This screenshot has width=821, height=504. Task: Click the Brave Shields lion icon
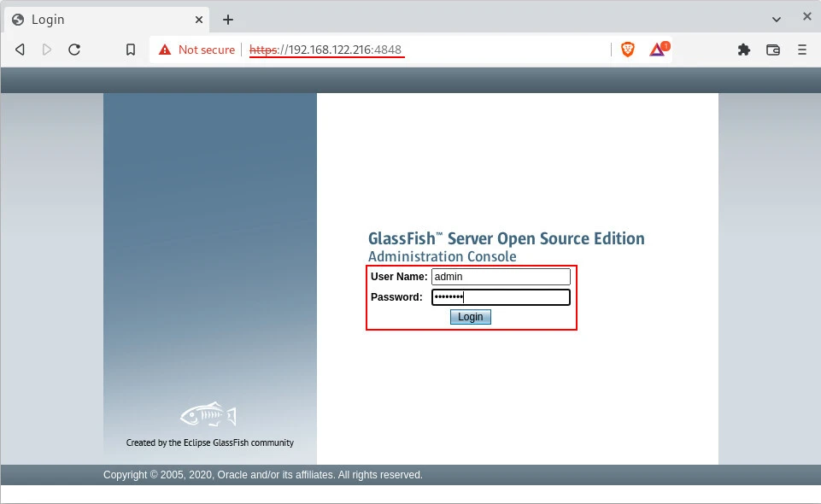coord(628,50)
